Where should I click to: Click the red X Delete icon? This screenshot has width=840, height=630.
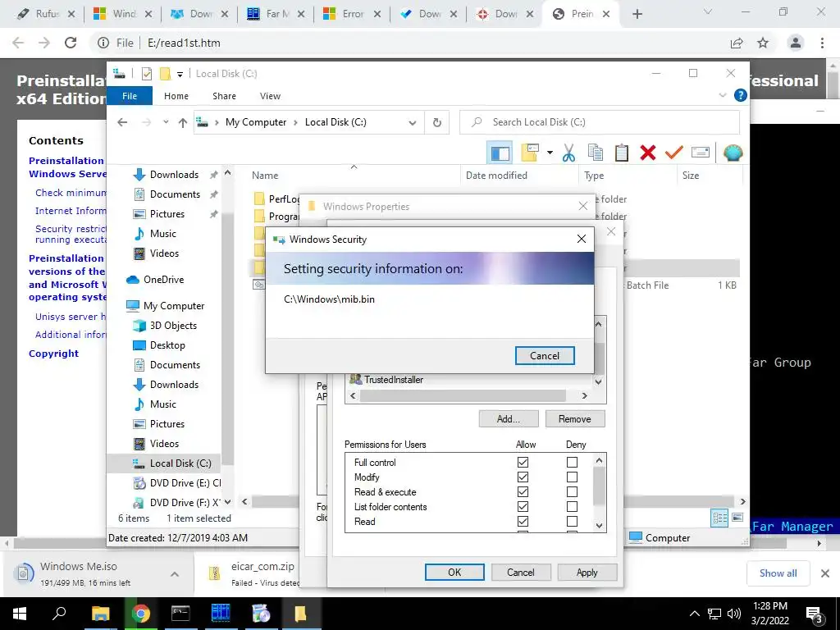click(648, 153)
